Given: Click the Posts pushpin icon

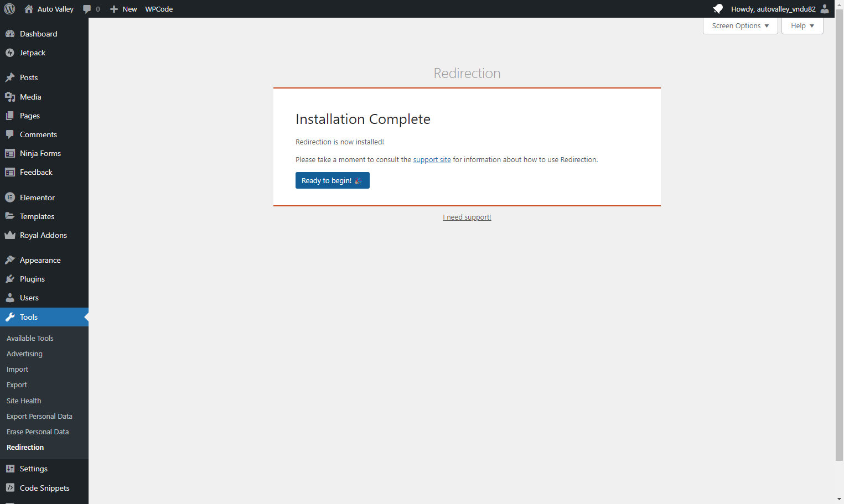Looking at the screenshot, I should pos(10,77).
